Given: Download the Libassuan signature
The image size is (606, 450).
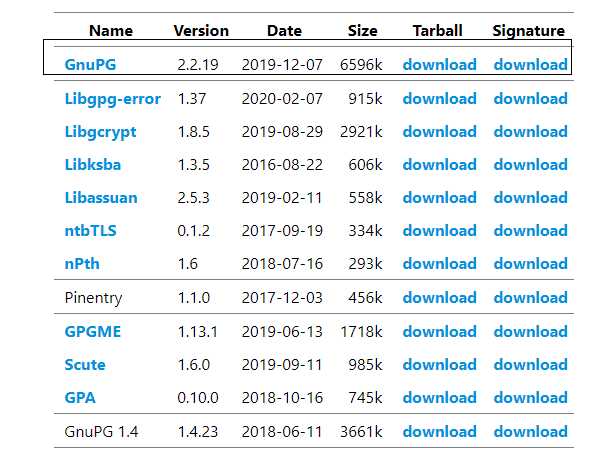Looking at the screenshot, I should (x=530, y=198).
